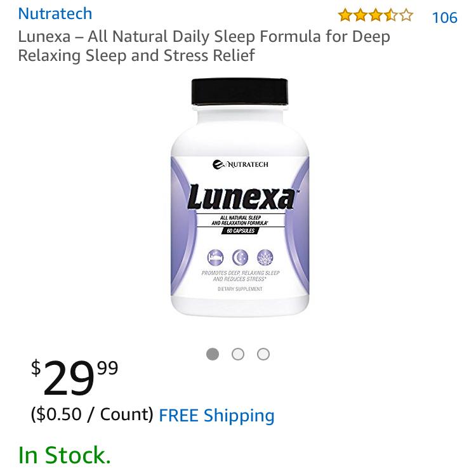This screenshot has width=476, height=476.
Task: Click the bed icon on bottle label
Action: coord(216,258)
